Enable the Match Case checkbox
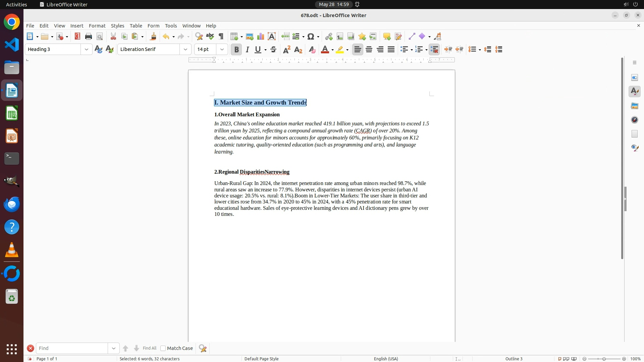This screenshot has width=644, height=362. coord(163,348)
